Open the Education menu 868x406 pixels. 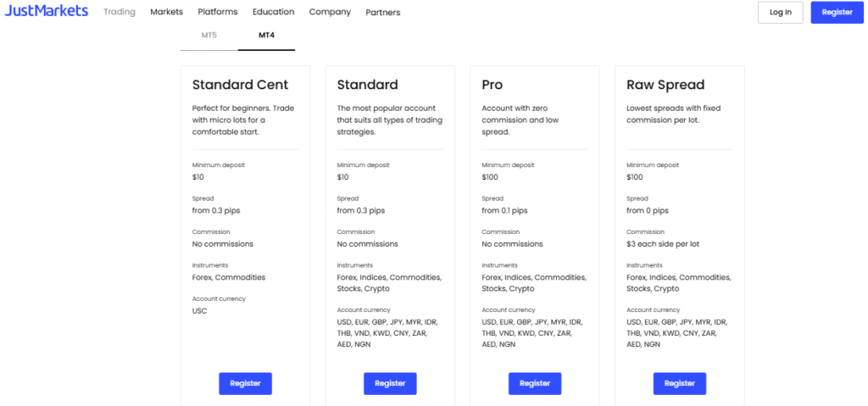click(x=274, y=12)
